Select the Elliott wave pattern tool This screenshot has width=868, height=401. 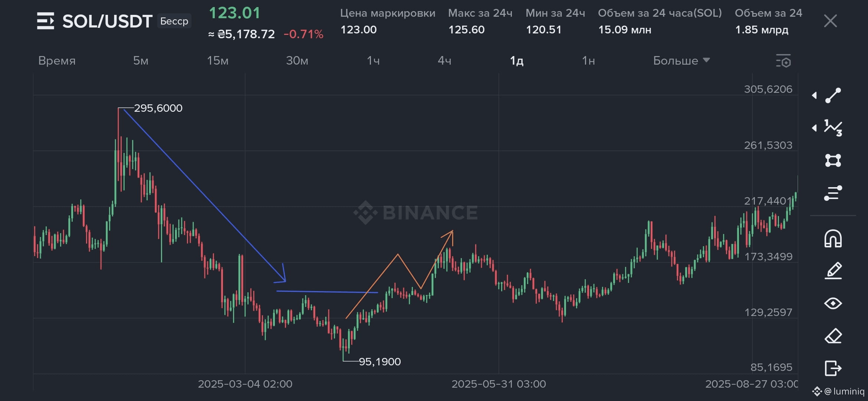pos(833,128)
